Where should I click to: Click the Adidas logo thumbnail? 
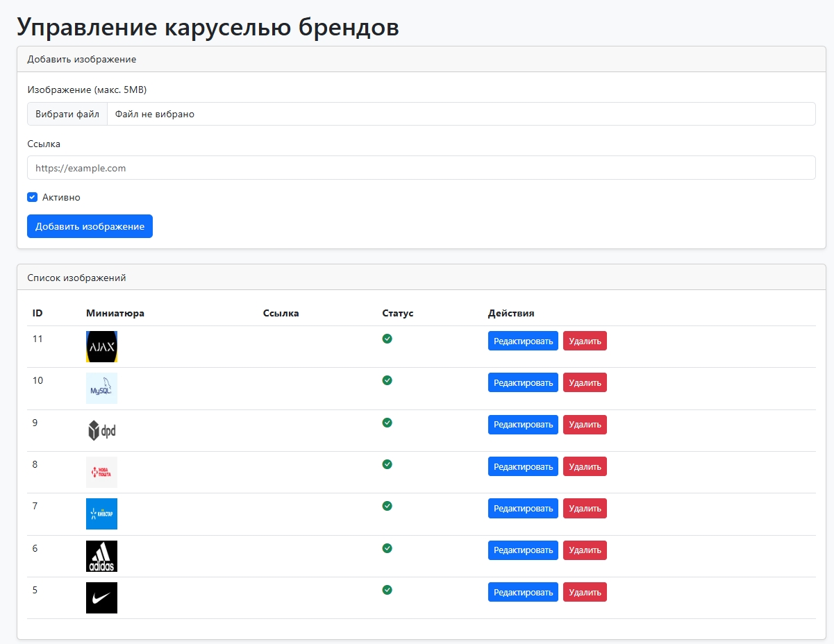(101, 556)
